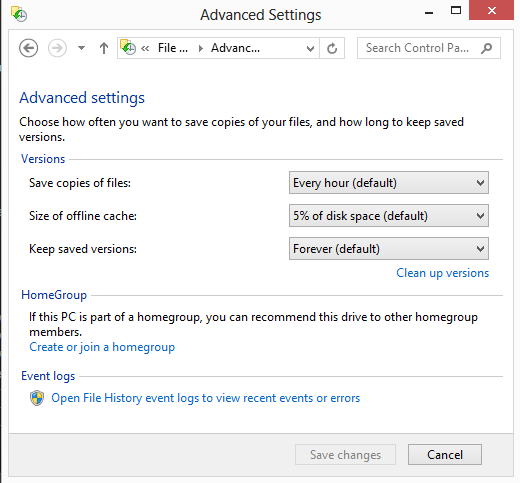Viewport: 520px width, 483px height.
Task: Maximize the Advanced Settings window
Action: tap(456, 11)
